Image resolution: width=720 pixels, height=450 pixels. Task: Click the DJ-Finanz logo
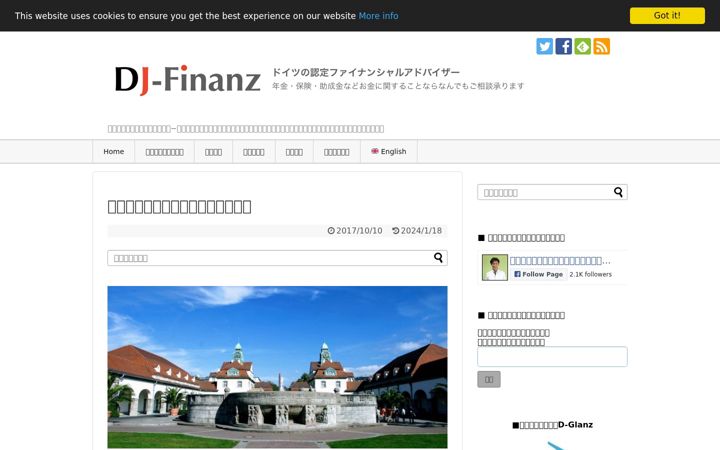(x=187, y=79)
